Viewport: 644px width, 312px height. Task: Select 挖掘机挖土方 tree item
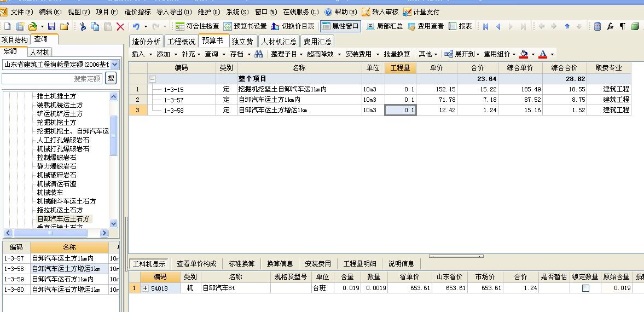[x=56, y=123]
